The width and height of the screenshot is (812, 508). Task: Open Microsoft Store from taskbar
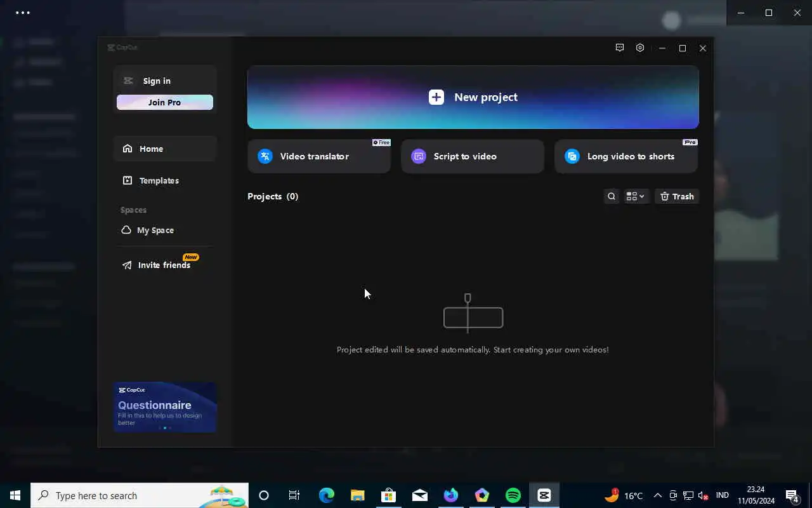(388, 495)
